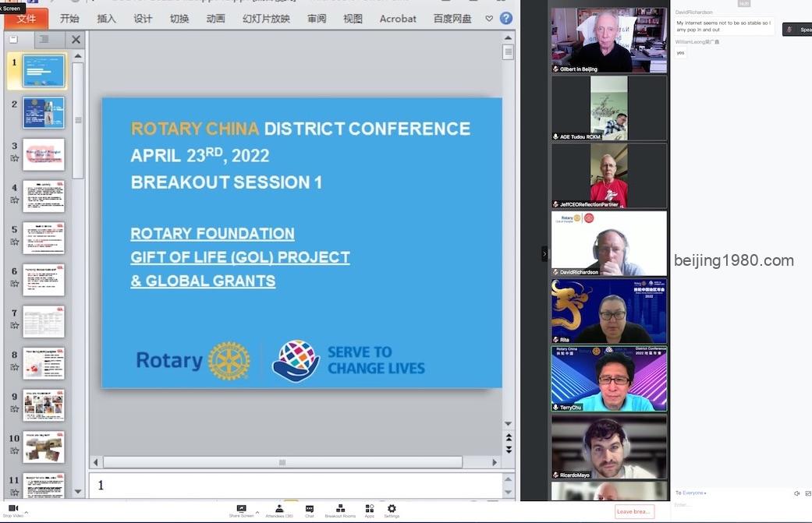Viewport: 812px width, 523px height.
Task: Select slide 7 thumbnail
Action: [44, 322]
